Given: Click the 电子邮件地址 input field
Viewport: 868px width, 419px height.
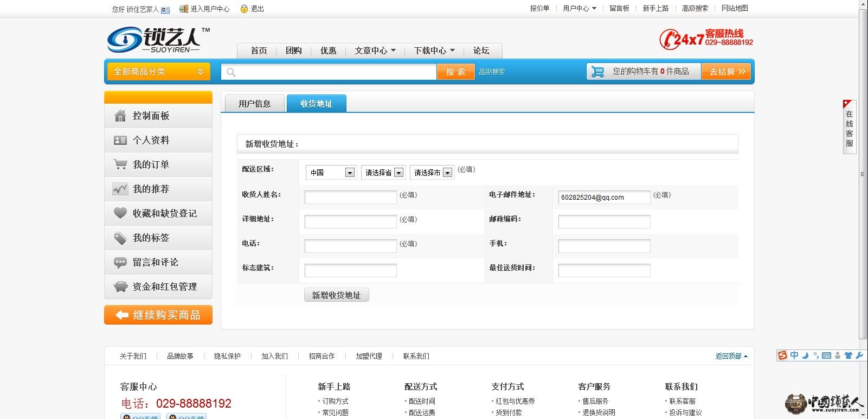Looking at the screenshot, I should tap(605, 197).
